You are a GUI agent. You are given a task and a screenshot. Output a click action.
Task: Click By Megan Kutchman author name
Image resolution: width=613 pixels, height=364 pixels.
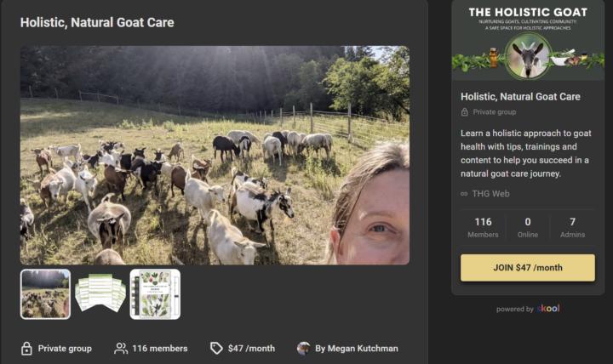coord(356,348)
